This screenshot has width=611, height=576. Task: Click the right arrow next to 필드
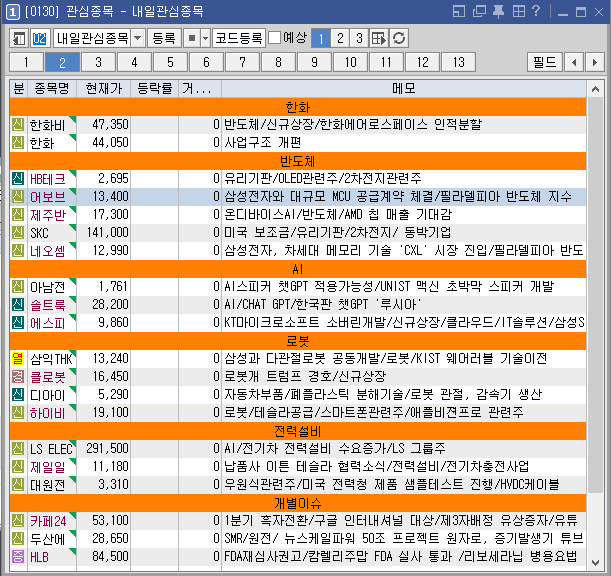[x=595, y=62]
